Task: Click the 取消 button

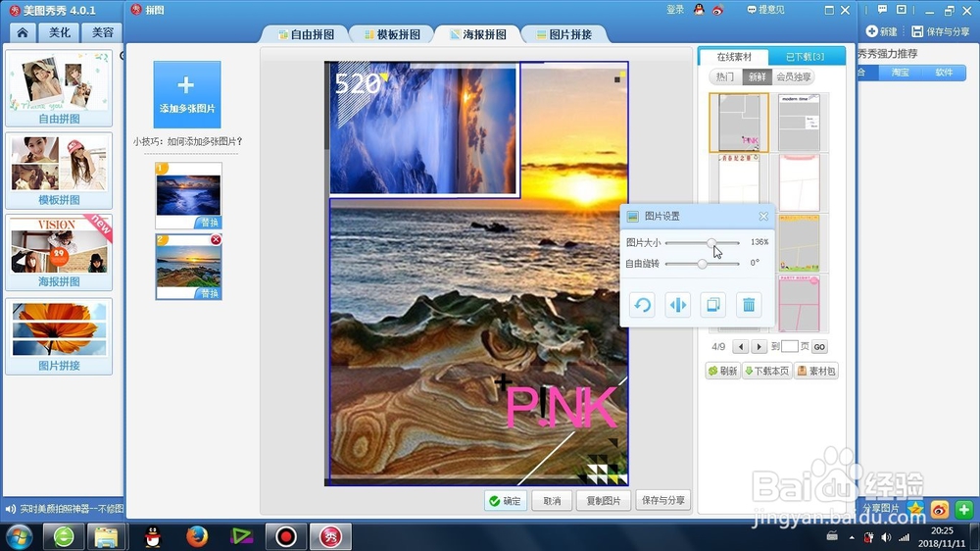Action: (x=552, y=501)
